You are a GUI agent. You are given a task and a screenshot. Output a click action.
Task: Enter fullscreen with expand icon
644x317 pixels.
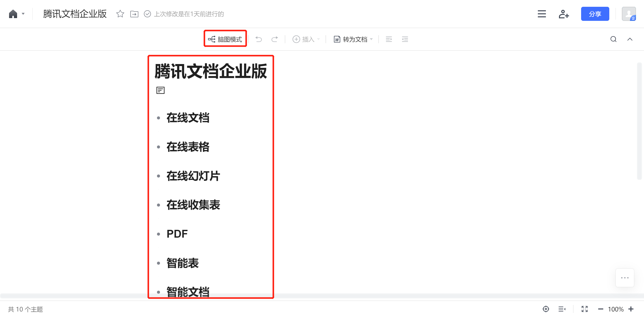click(584, 309)
